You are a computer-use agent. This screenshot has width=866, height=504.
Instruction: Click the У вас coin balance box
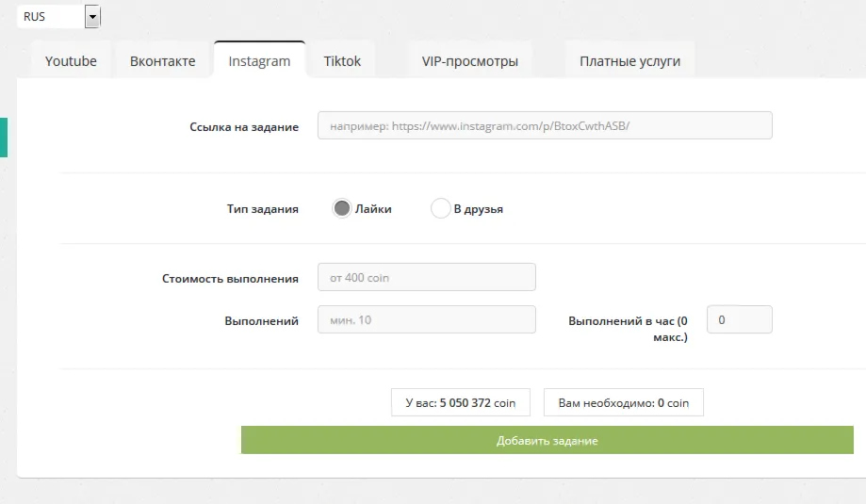pos(461,402)
